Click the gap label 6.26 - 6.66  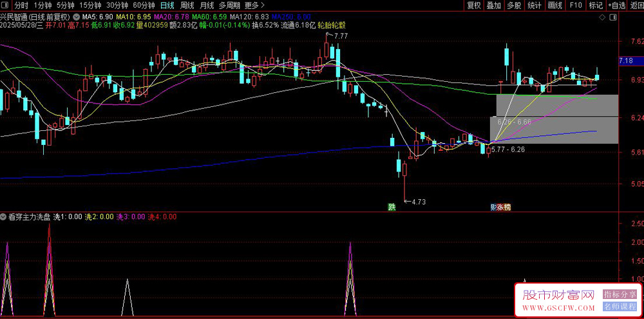[x=514, y=122]
